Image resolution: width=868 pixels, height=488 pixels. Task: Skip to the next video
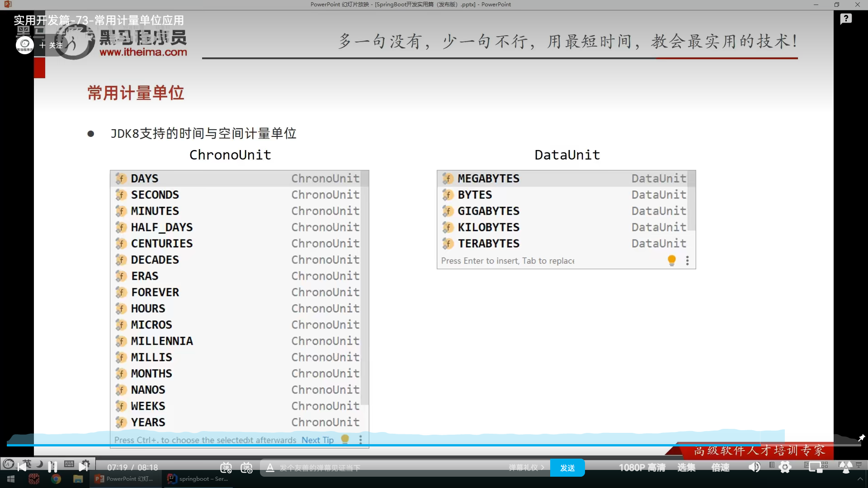pyautogui.click(x=83, y=467)
